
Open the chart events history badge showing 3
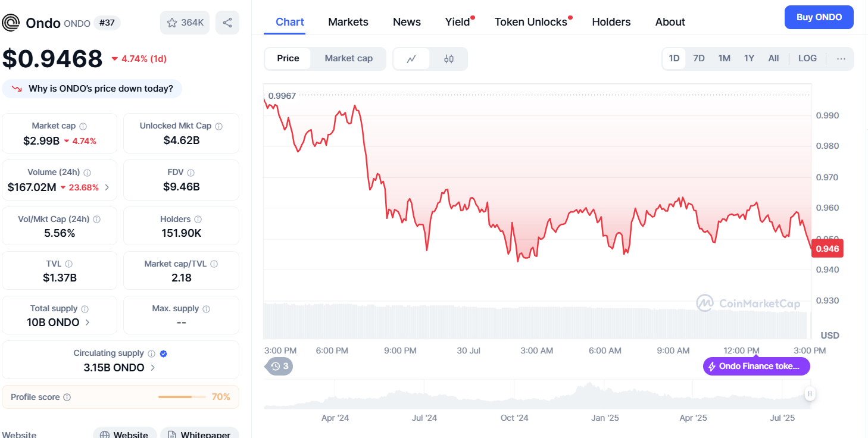click(279, 366)
